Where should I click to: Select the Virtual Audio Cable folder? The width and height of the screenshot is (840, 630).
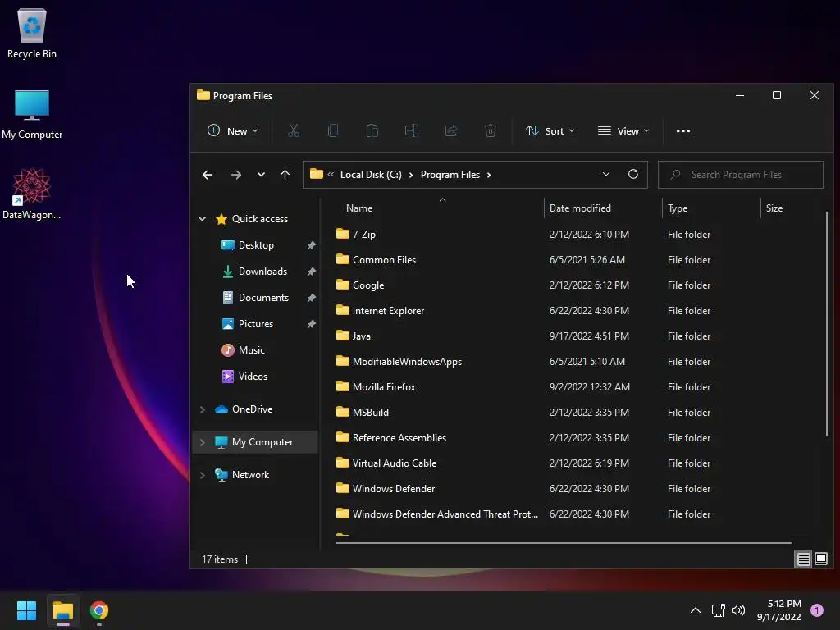coord(573,463)
